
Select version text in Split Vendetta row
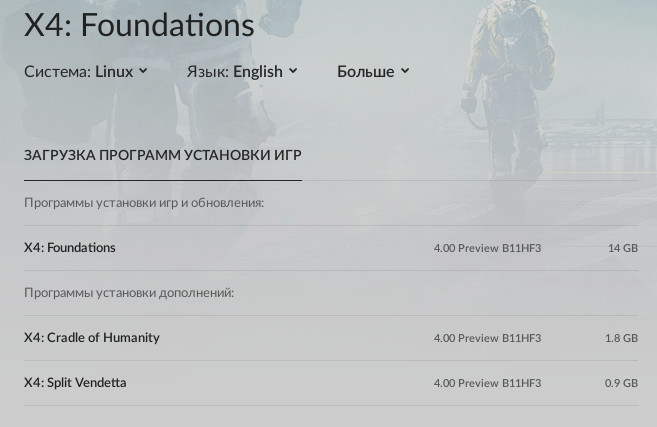[487, 383]
